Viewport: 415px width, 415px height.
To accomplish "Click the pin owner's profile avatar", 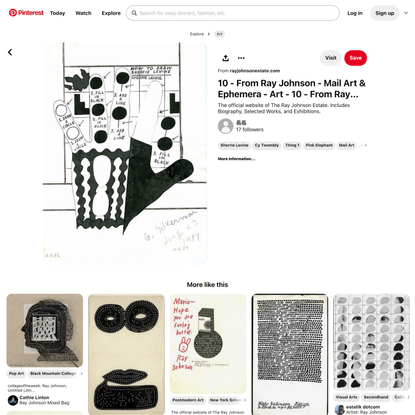I will tap(225, 126).
